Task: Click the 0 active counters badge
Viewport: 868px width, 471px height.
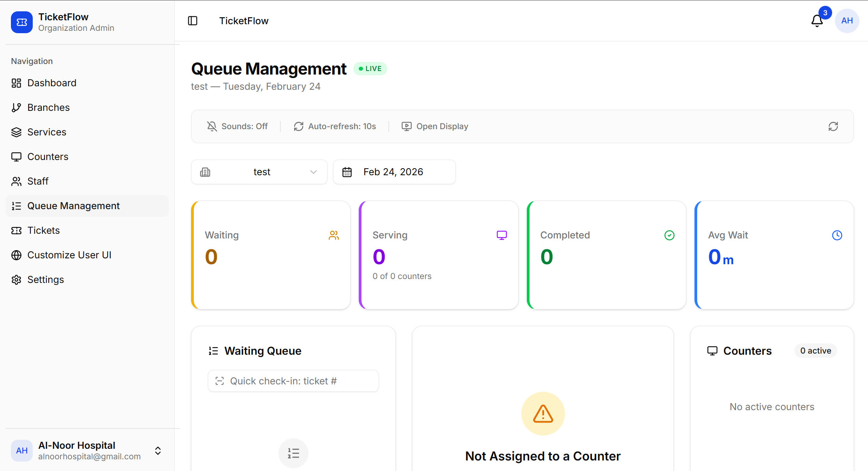Action: click(815, 350)
